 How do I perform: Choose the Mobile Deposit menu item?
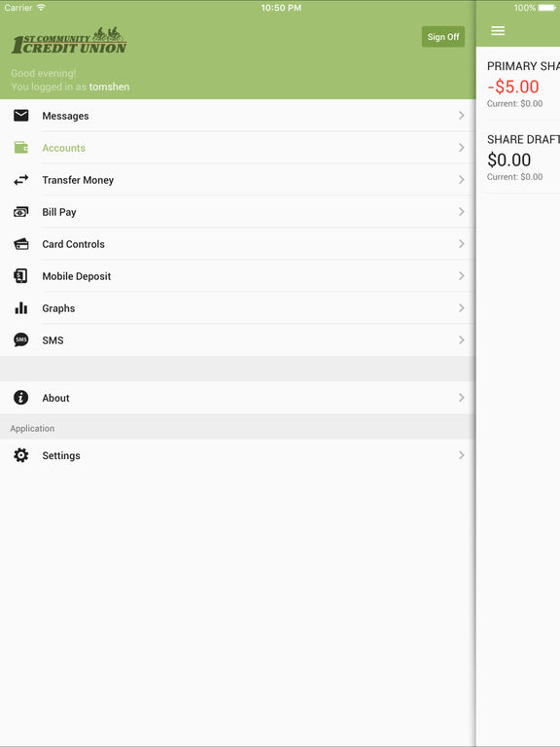pyautogui.click(x=237, y=276)
